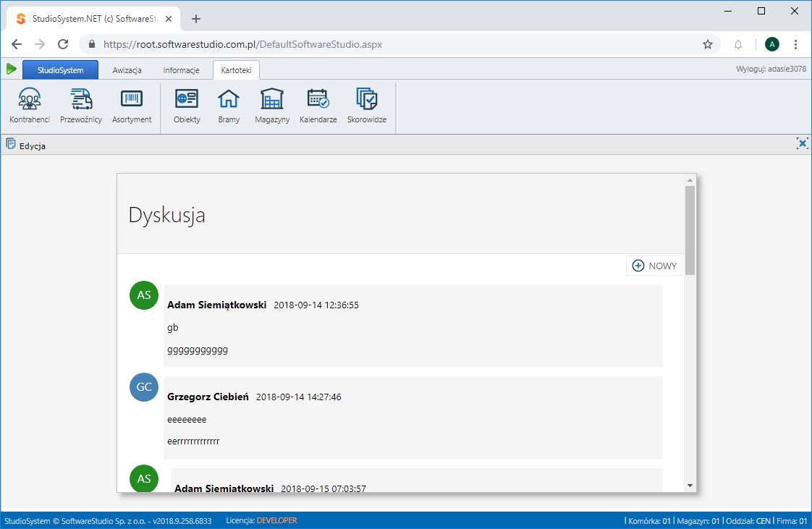Close the StudioSystem.NET browser tab
The image size is (812, 529).
[x=169, y=19]
